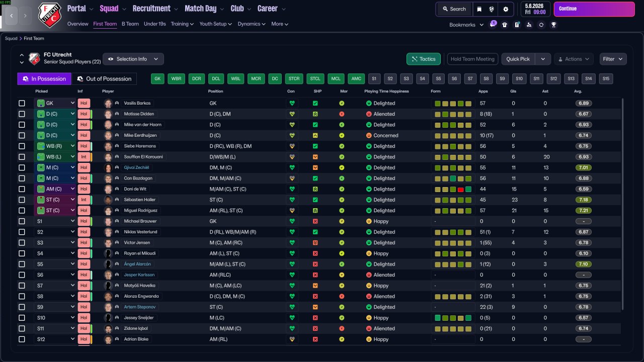
Task: Tick the checkbox for Vasilis Barkas
Action: tap(22, 103)
